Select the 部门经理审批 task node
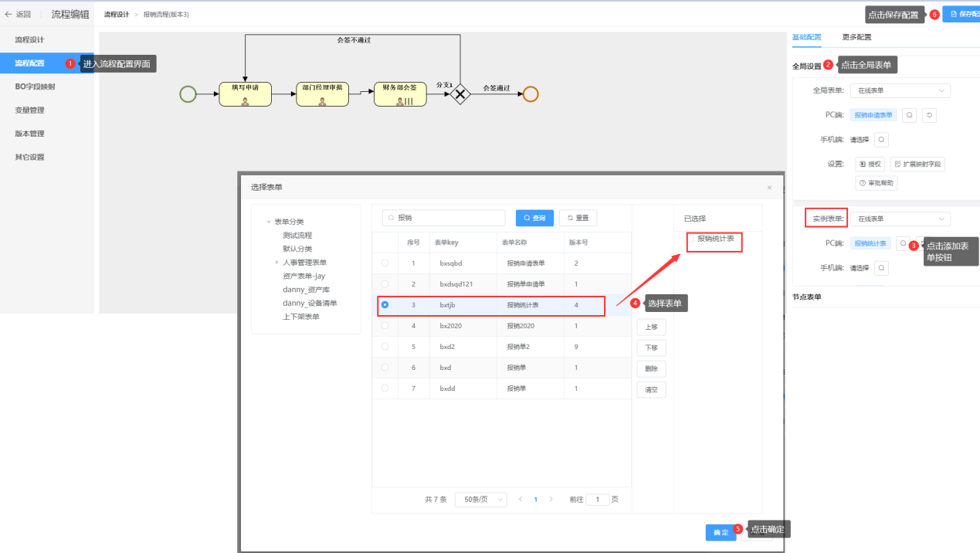 click(322, 94)
